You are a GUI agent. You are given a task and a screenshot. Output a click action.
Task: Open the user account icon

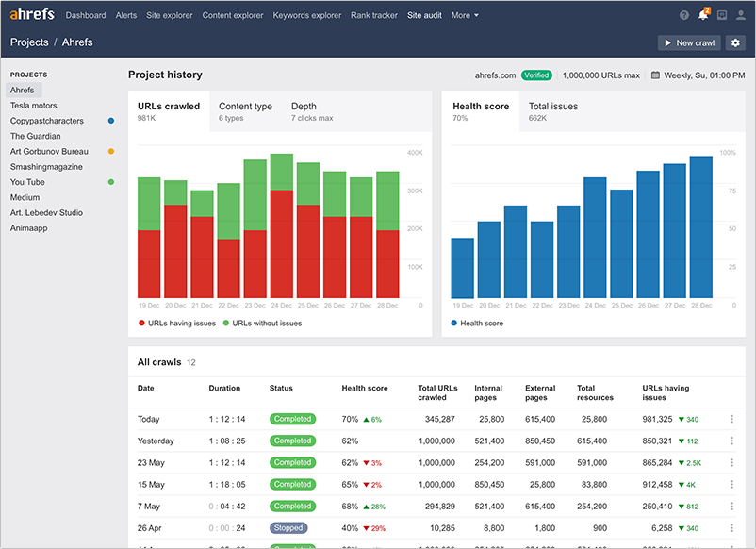(741, 15)
